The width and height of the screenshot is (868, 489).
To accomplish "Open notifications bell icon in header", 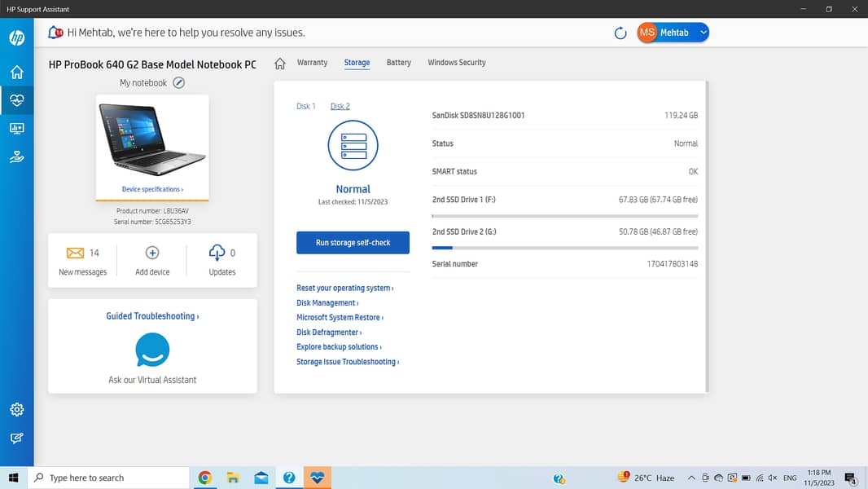I will [55, 33].
